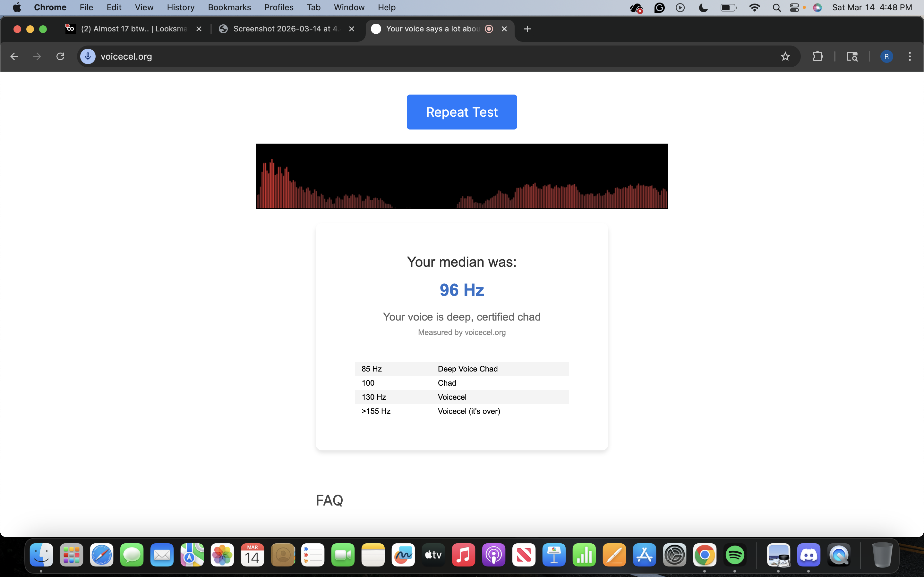
Task: Reload the voicecel.org page
Action: [60, 56]
